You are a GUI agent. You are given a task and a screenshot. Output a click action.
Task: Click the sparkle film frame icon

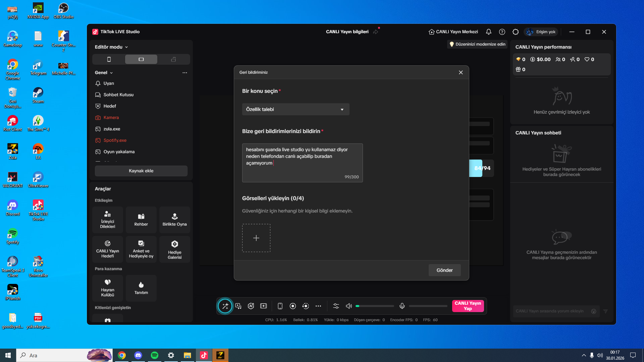coord(264,306)
